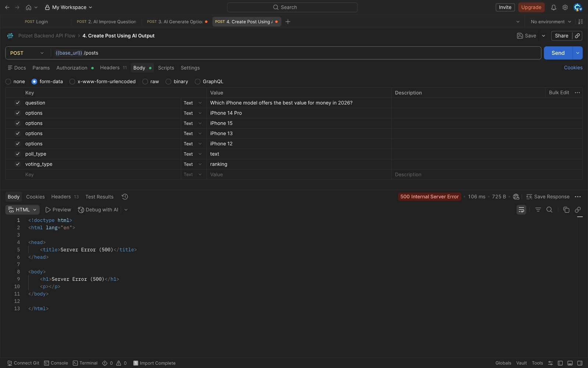Open Text type dropdown for question row
588x368 pixels.
coord(193,103)
